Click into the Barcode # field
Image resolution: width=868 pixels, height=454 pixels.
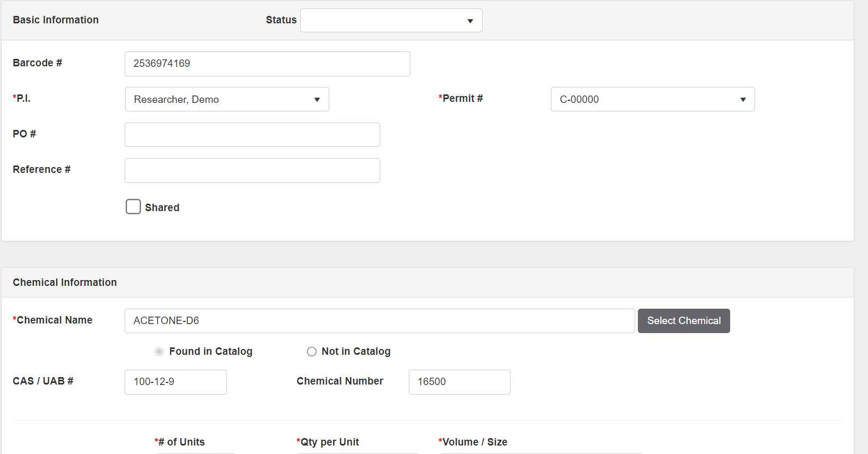tap(267, 64)
